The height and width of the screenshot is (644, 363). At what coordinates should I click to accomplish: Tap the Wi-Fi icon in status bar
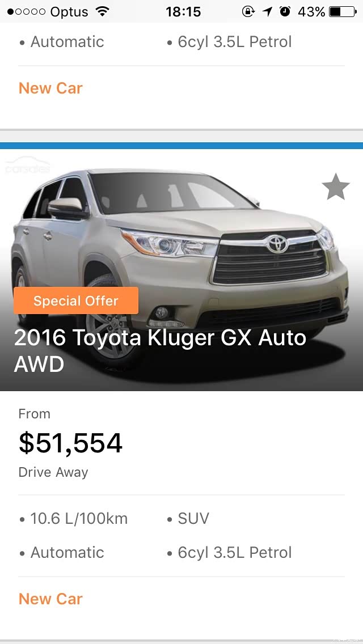102,11
